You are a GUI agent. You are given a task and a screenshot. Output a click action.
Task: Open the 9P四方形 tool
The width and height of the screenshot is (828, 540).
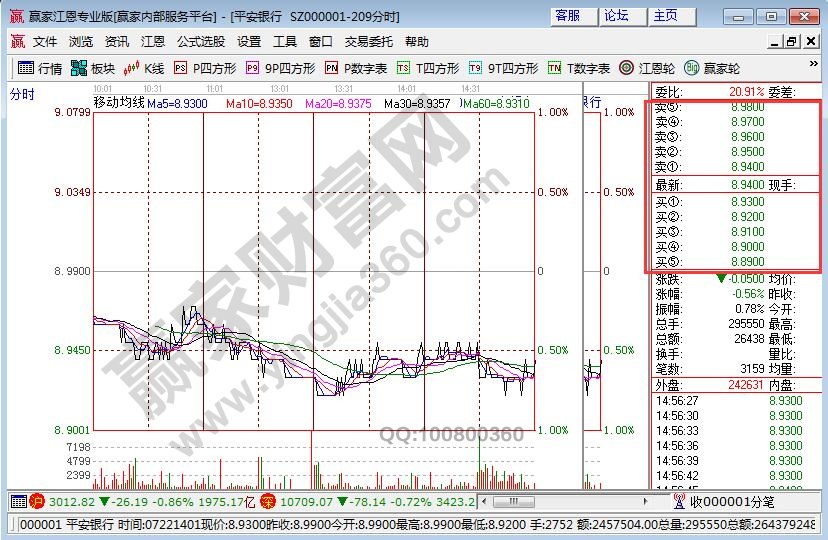coord(280,68)
